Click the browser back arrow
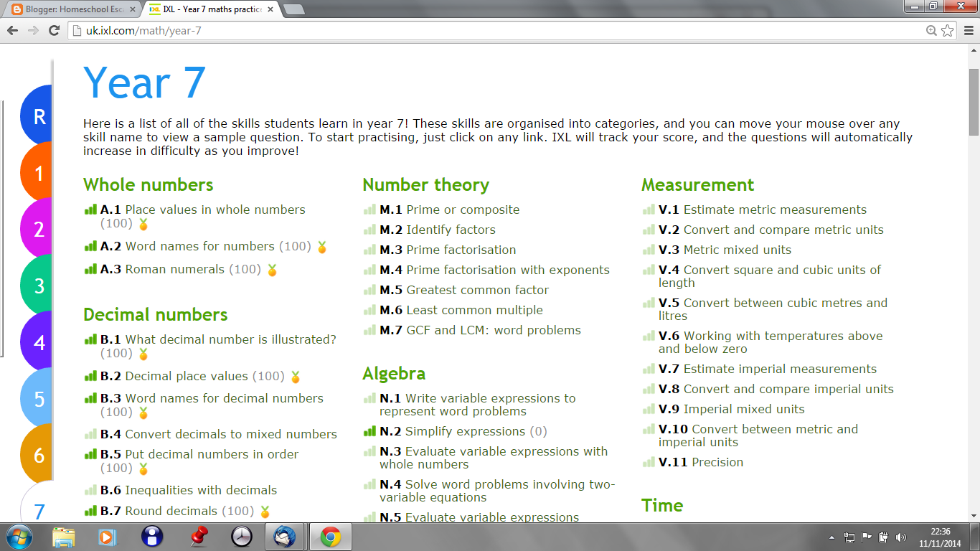The image size is (980, 551). coord(12,30)
